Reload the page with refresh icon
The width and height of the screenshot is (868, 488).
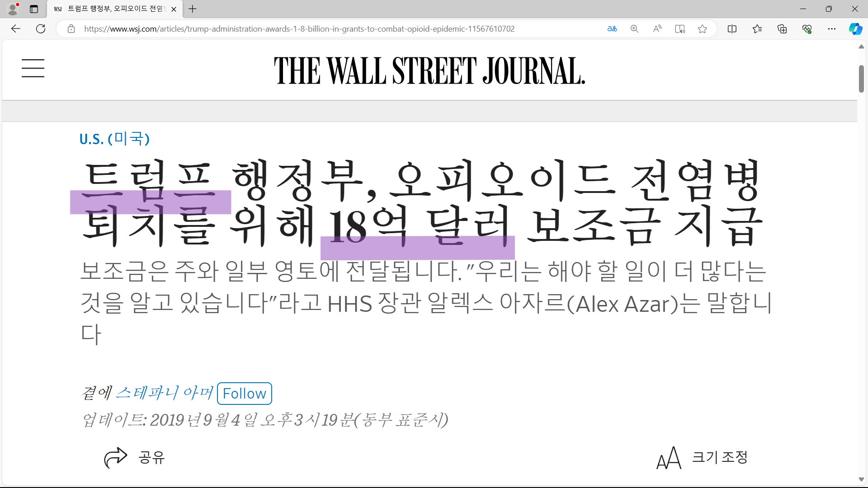click(41, 29)
